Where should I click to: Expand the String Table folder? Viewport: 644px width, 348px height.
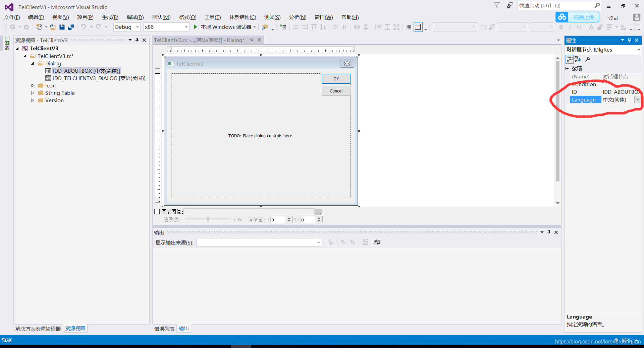33,93
